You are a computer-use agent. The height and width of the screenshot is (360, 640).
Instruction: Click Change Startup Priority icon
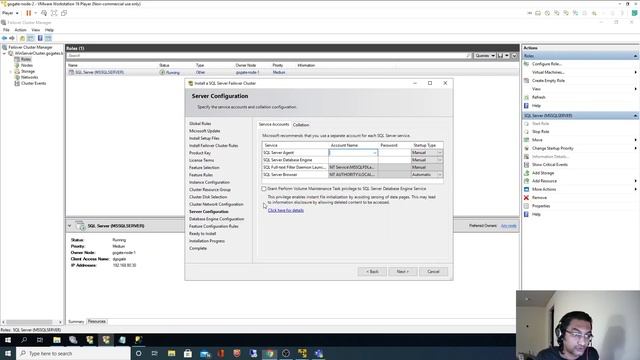527,148
